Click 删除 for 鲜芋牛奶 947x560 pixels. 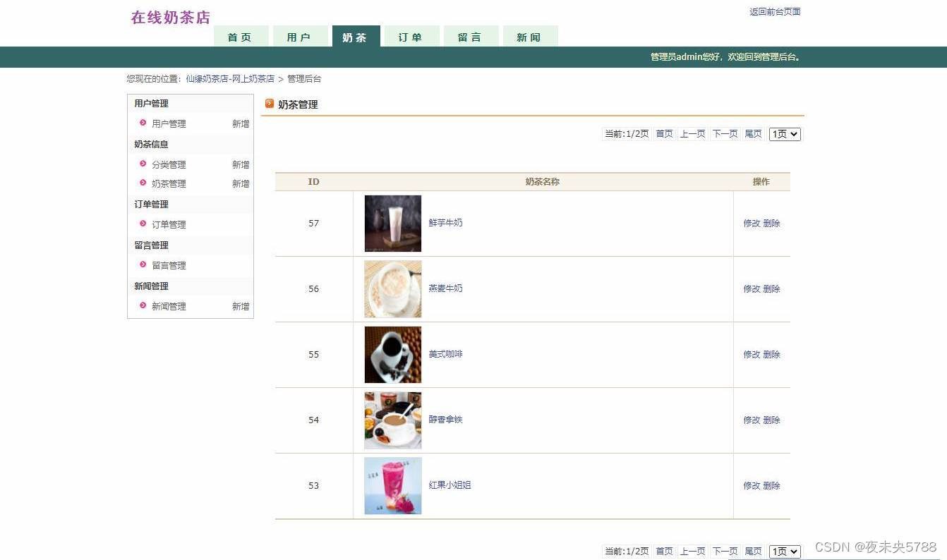coord(771,223)
